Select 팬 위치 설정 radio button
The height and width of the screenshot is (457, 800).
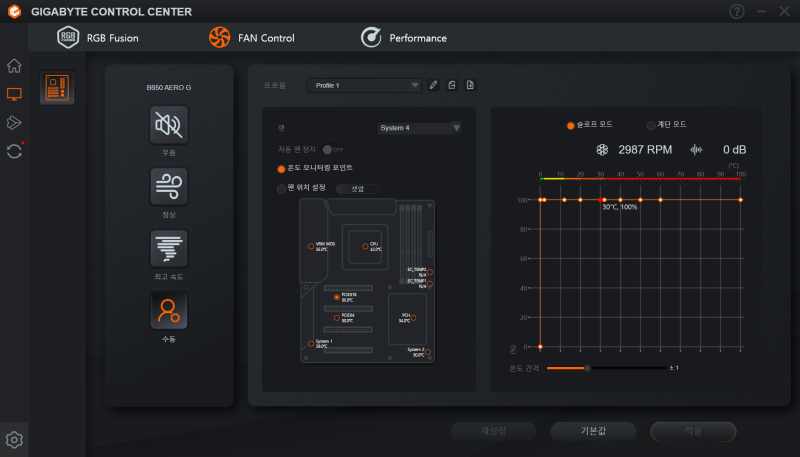pyautogui.click(x=281, y=189)
